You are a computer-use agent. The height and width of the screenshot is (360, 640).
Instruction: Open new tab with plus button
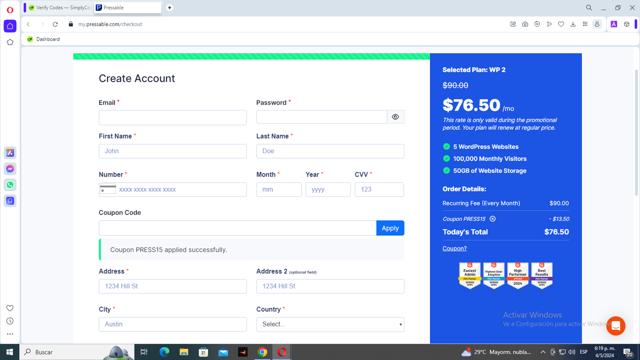tap(169, 8)
